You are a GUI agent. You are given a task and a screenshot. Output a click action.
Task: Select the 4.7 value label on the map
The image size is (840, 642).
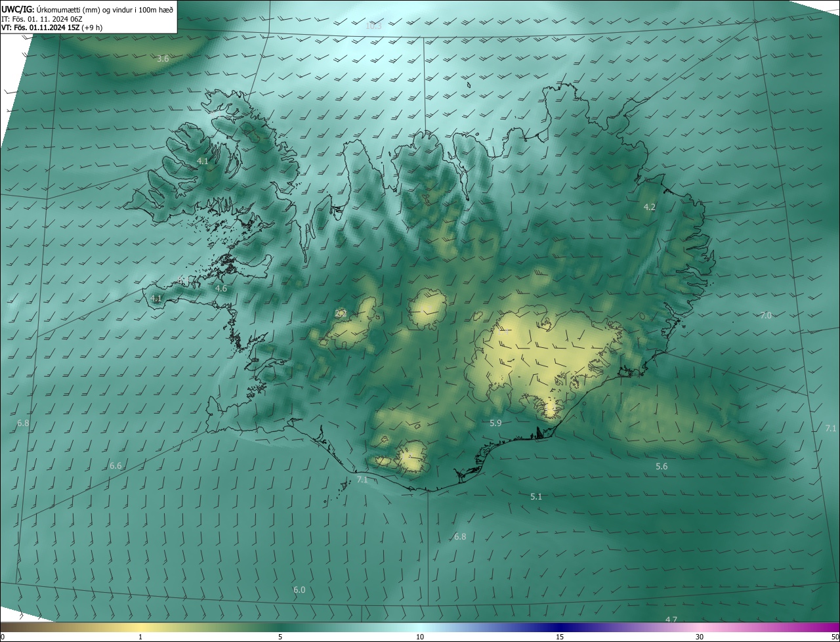(x=671, y=620)
